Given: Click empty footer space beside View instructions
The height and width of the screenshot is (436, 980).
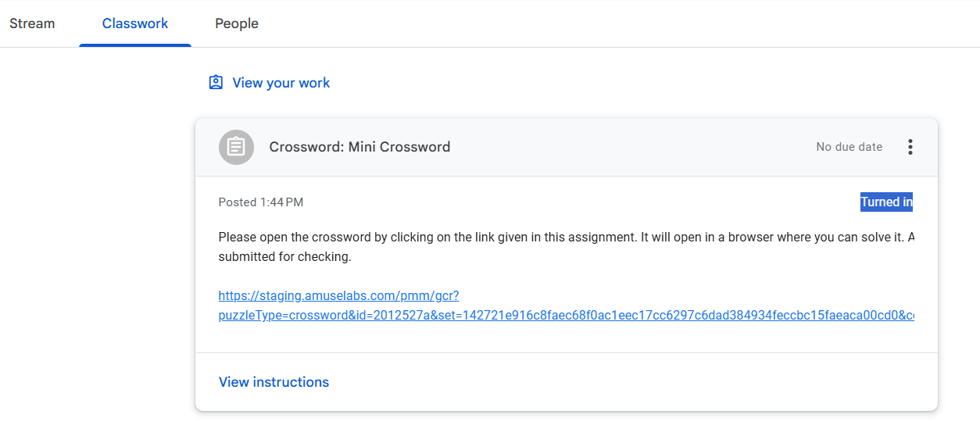Looking at the screenshot, I should (x=625, y=382).
